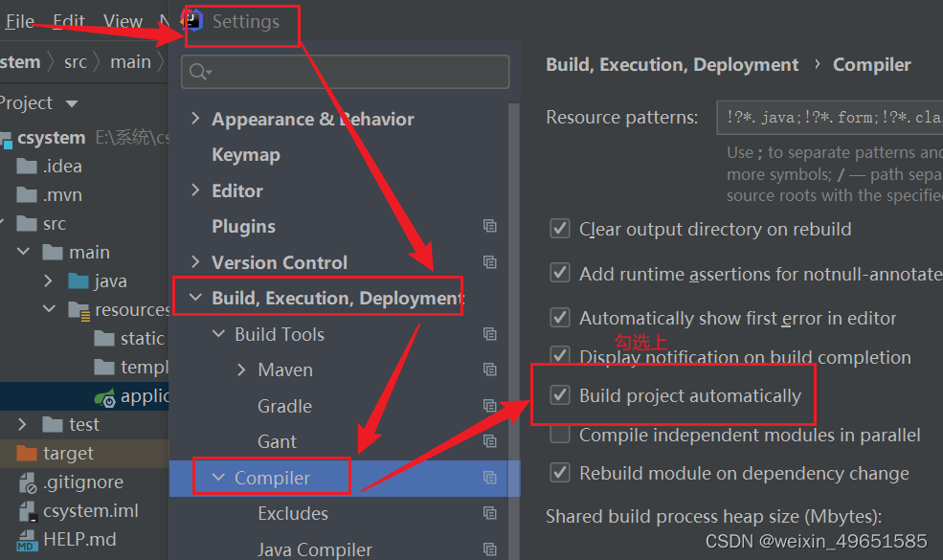
Task: Collapse the Build, Execution, Deployment section
Action: point(197,297)
